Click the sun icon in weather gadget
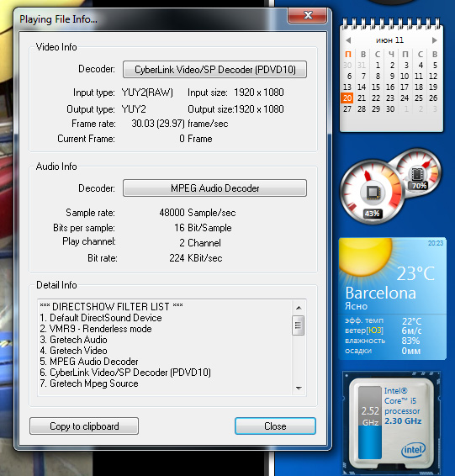 (365, 257)
